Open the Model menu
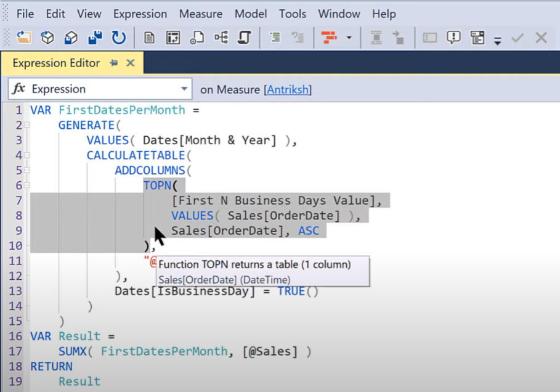The width and height of the screenshot is (560, 392). (x=251, y=14)
